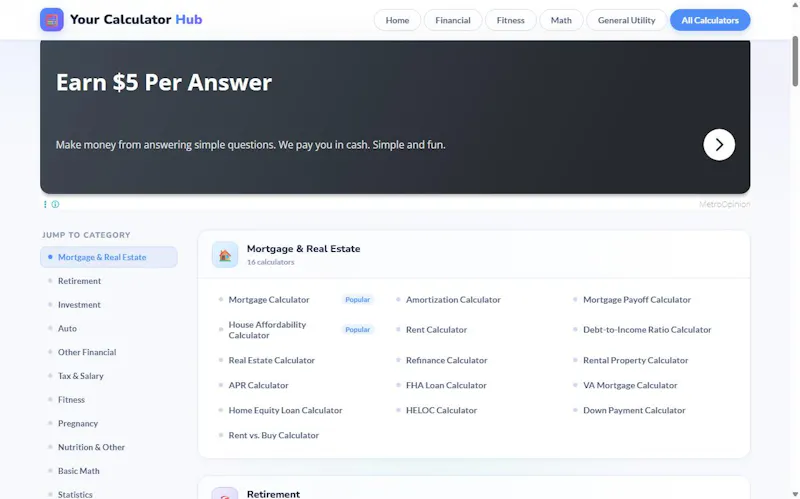
Task: Open the VA Mortgage Calculator link
Action: (630, 385)
